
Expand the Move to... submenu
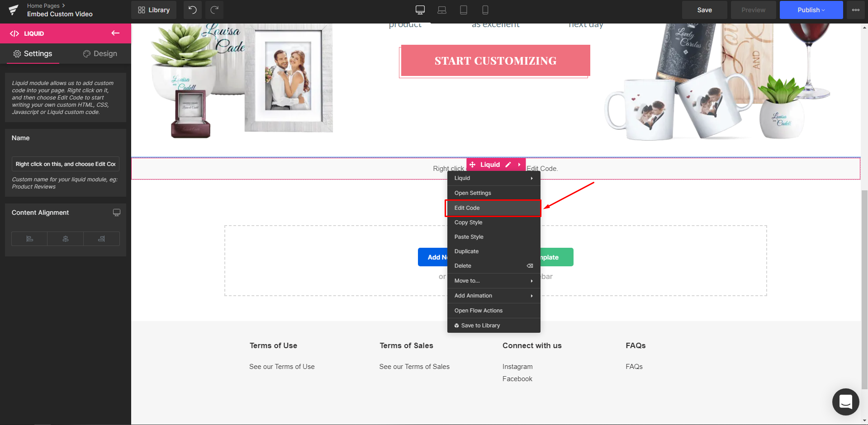(x=493, y=281)
